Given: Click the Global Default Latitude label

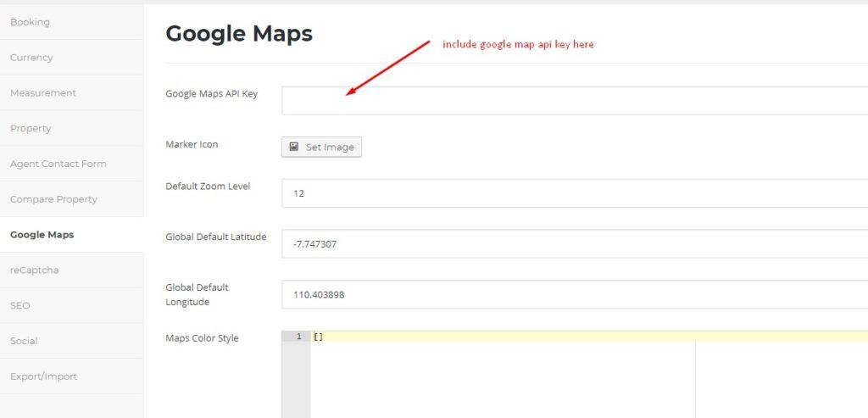Looking at the screenshot, I should [x=216, y=237].
